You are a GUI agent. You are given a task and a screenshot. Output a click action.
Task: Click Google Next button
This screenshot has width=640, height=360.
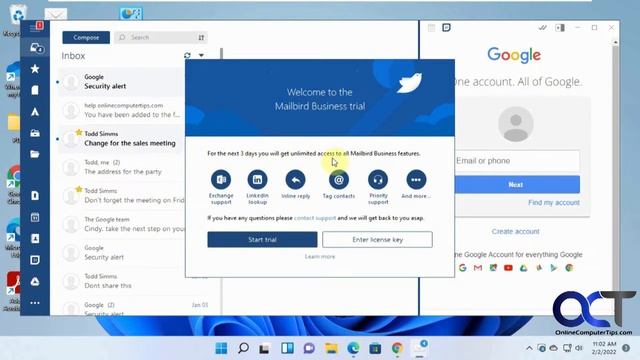[517, 184]
